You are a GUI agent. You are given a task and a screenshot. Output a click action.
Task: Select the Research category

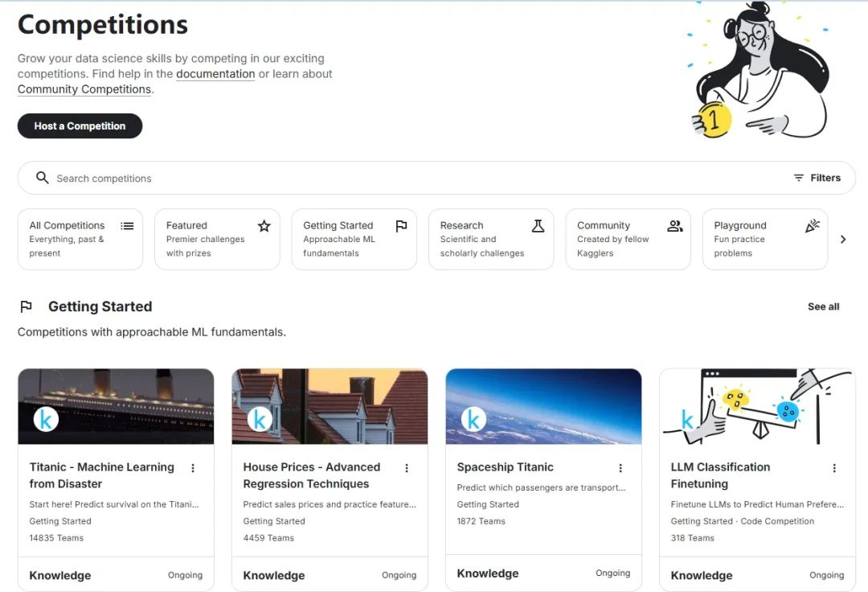tap(491, 239)
